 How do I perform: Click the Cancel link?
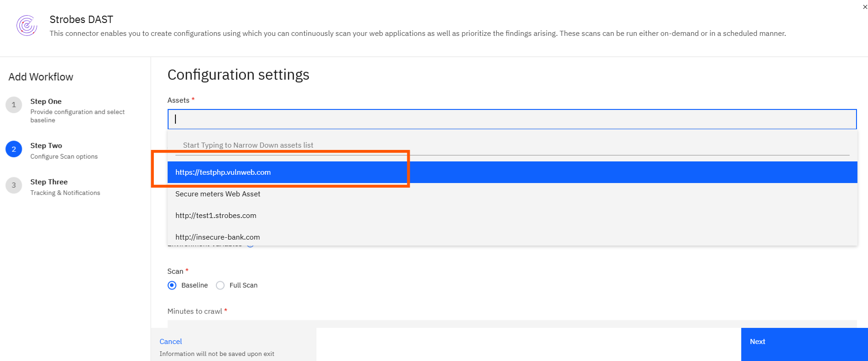[170, 341]
